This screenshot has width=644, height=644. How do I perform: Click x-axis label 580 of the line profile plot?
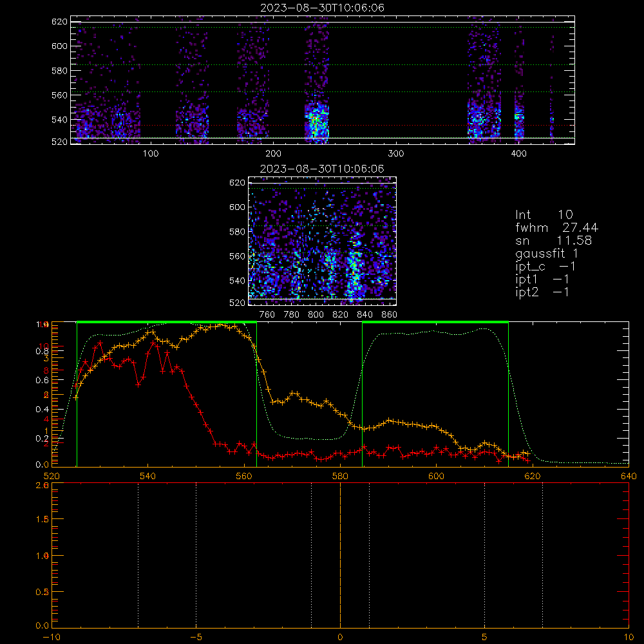tap(340, 477)
